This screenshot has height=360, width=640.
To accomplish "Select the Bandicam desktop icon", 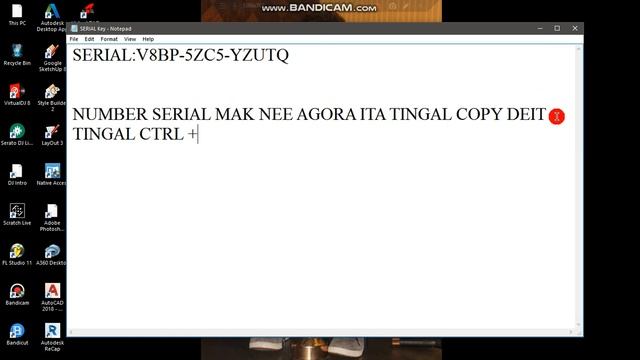I will tap(17, 294).
